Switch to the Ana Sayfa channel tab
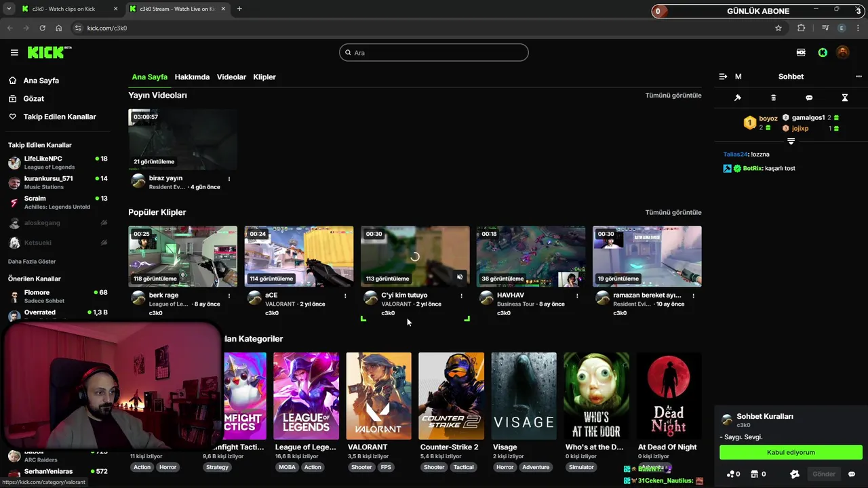Viewport: 868px width, 488px height. (x=149, y=77)
